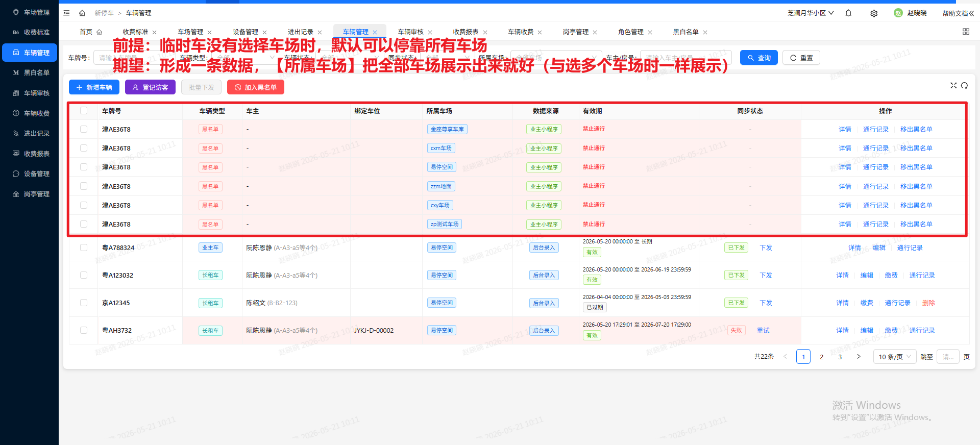Open 岗亭管理 in the sidebar

pos(30,194)
